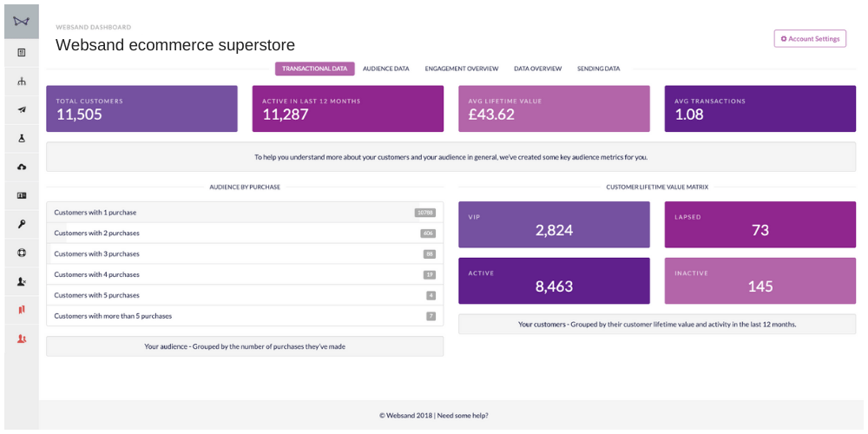Open the hierarchy/sitemap icon in the sidebar
This screenshot has height=434, width=868.
point(22,82)
